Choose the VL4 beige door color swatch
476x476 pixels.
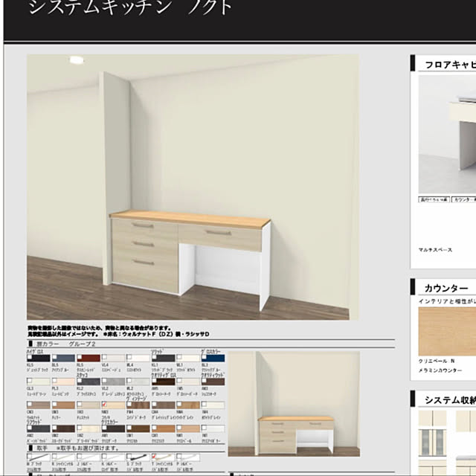tap(113, 358)
